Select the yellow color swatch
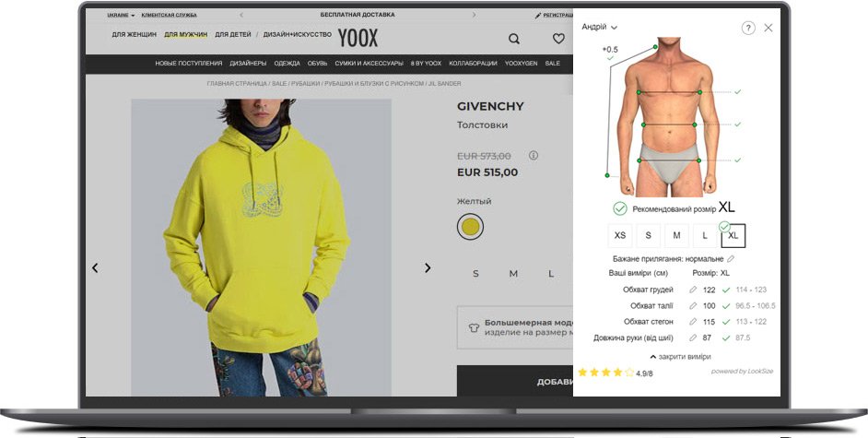Viewport: 868px width, 438px height. tap(471, 227)
